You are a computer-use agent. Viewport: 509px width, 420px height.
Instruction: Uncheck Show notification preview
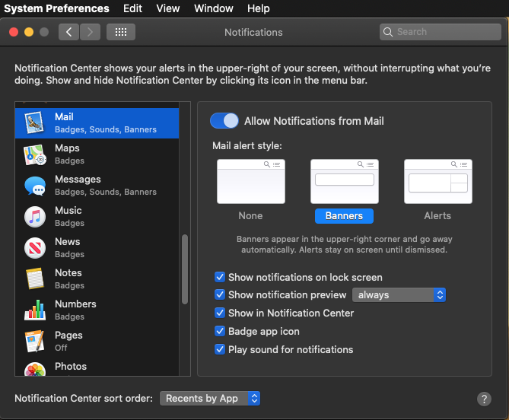(x=220, y=294)
